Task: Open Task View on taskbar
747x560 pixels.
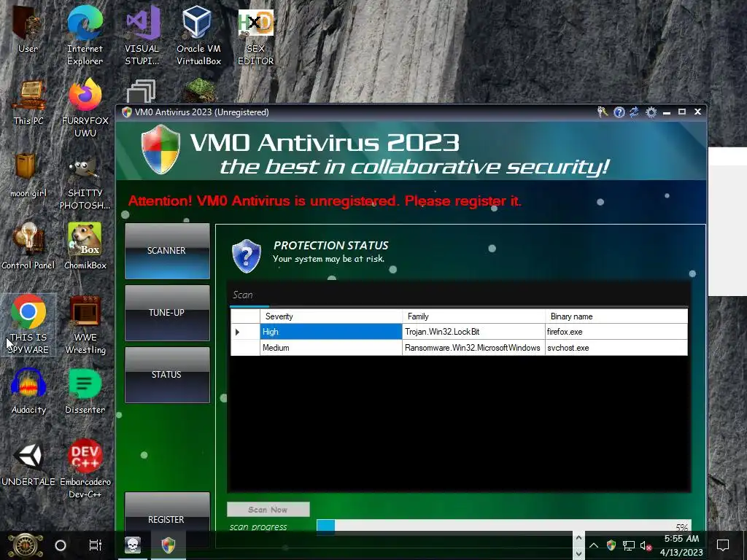Action: coord(96,545)
